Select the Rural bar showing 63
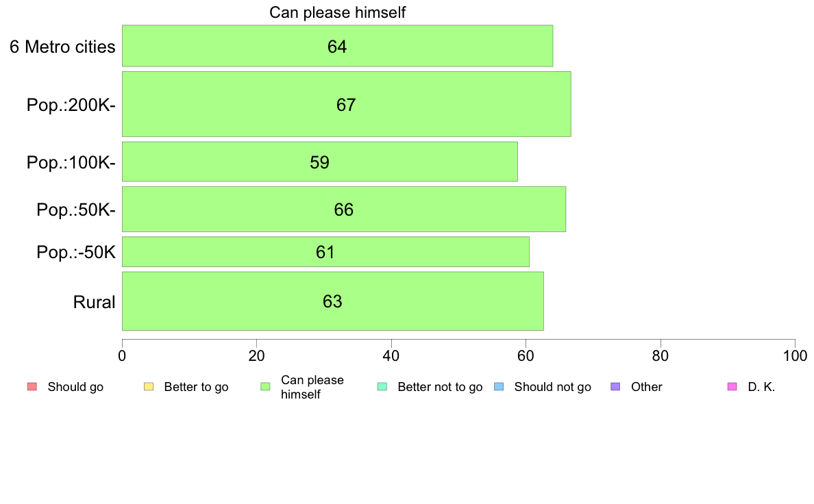Screen dimensions: 814x504 pyautogui.click(x=332, y=301)
